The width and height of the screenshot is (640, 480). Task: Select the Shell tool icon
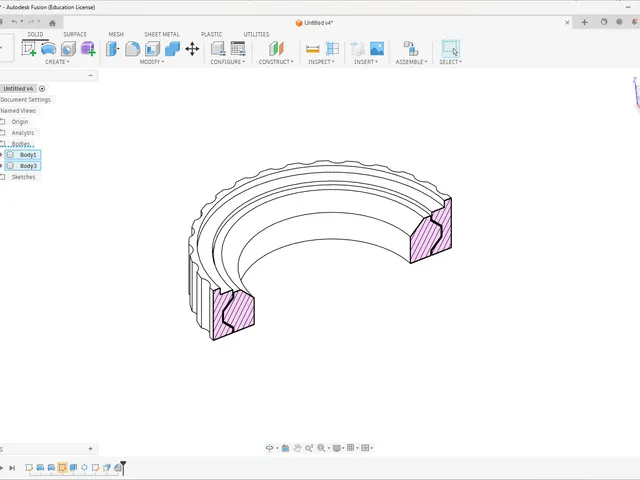point(152,49)
